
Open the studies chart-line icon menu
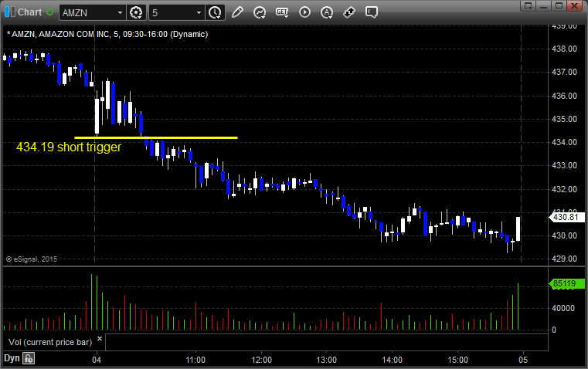pyautogui.click(x=260, y=12)
